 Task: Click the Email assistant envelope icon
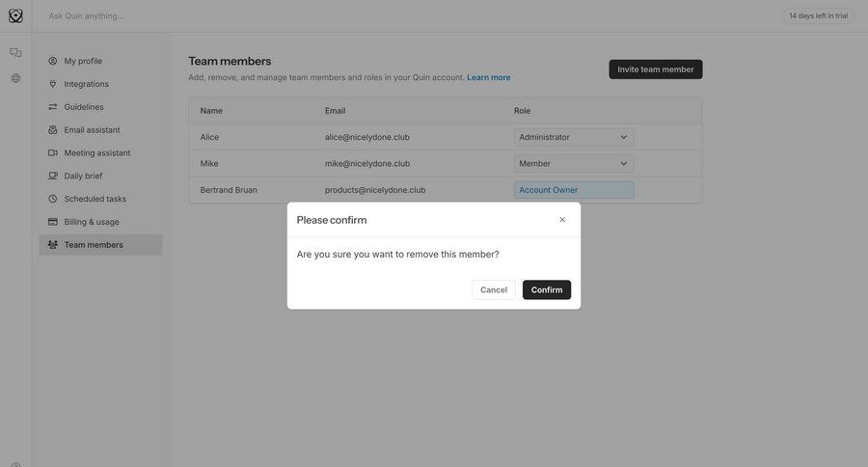coord(53,130)
